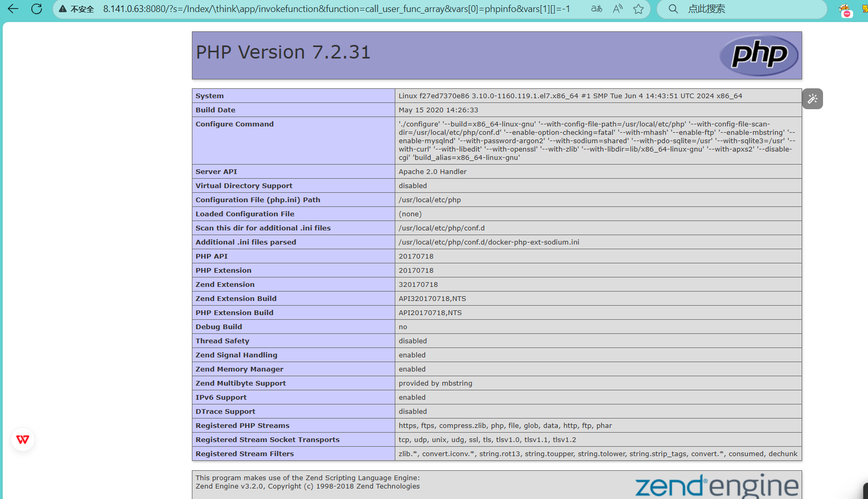Click the Build Date value May 15 2020
This screenshot has width=868, height=499.
[438, 110]
